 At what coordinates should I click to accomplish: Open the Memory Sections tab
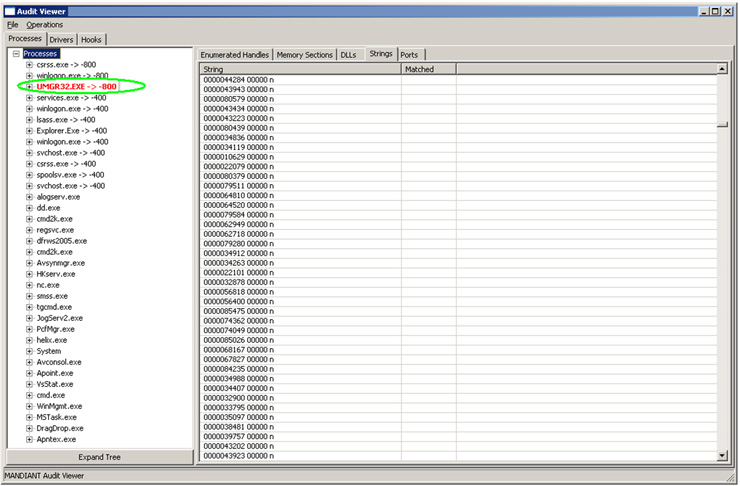pos(304,55)
